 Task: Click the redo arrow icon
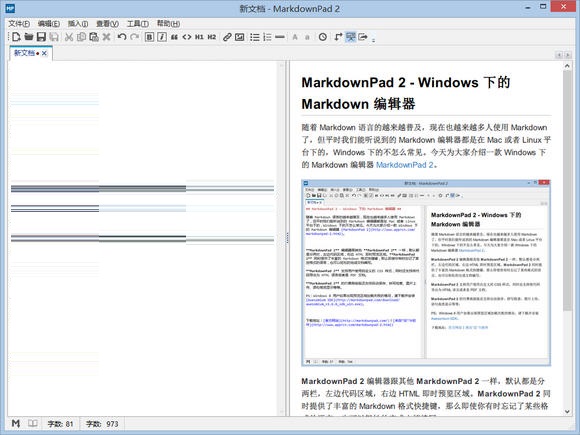135,37
